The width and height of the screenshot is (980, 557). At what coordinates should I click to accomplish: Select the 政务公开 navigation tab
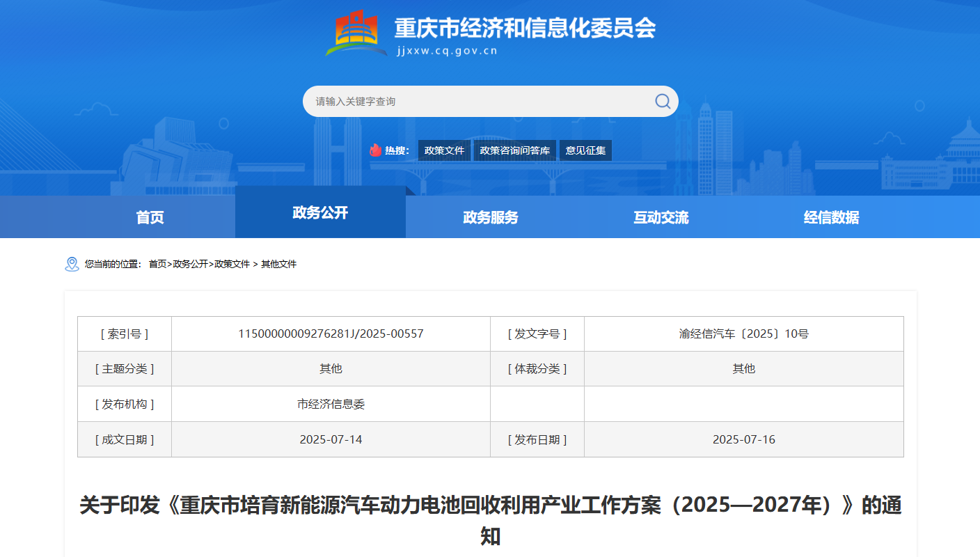click(320, 213)
